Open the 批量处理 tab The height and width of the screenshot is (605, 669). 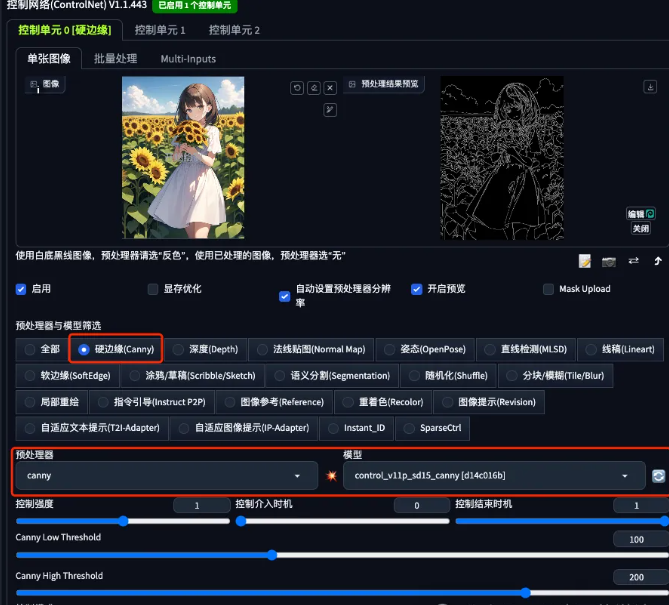click(x=116, y=58)
